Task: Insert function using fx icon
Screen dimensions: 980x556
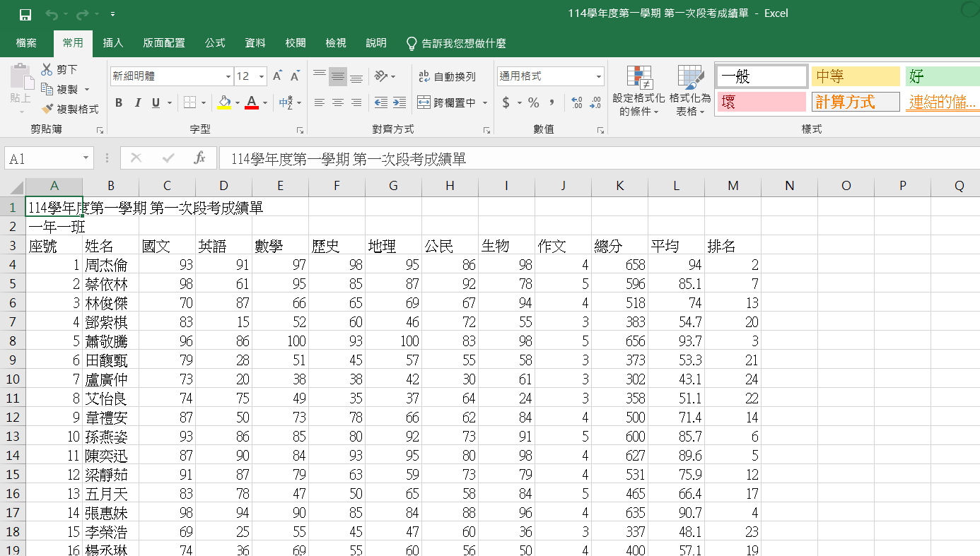Action: coord(199,158)
